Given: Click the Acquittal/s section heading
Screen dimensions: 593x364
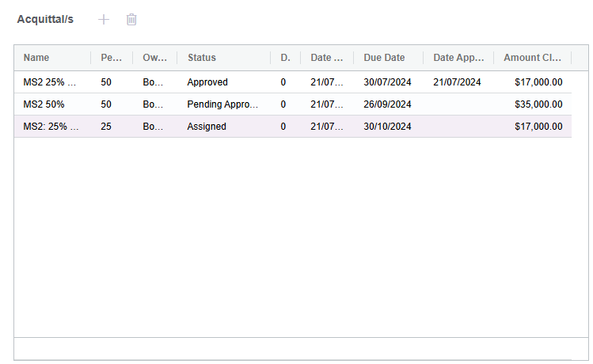Looking at the screenshot, I should pos(45,19).
